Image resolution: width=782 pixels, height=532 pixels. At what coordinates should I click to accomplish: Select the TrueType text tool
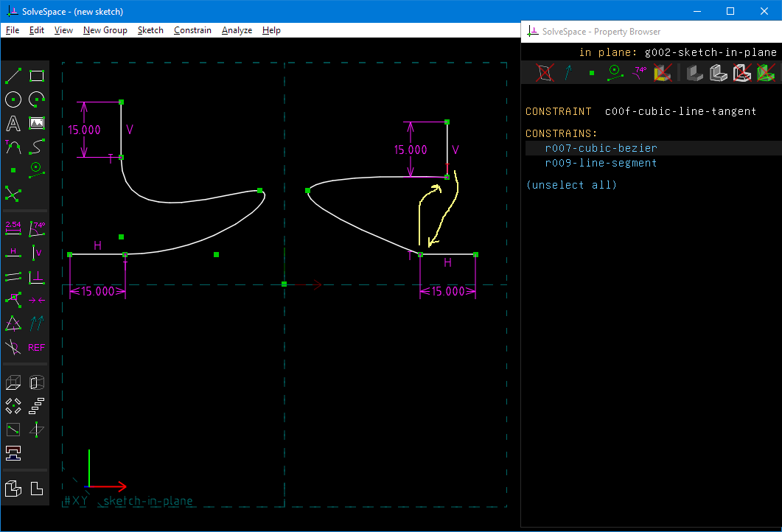click(x=13, y=122)
